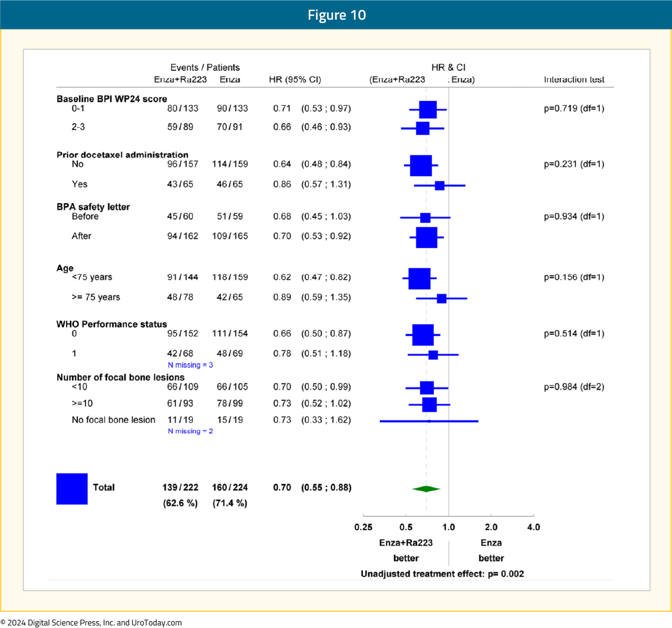Image resolution: width=672 pixels, height=628 pixels.
Task: Click the 'Total' row label
Action: click(x=104, y=487)
